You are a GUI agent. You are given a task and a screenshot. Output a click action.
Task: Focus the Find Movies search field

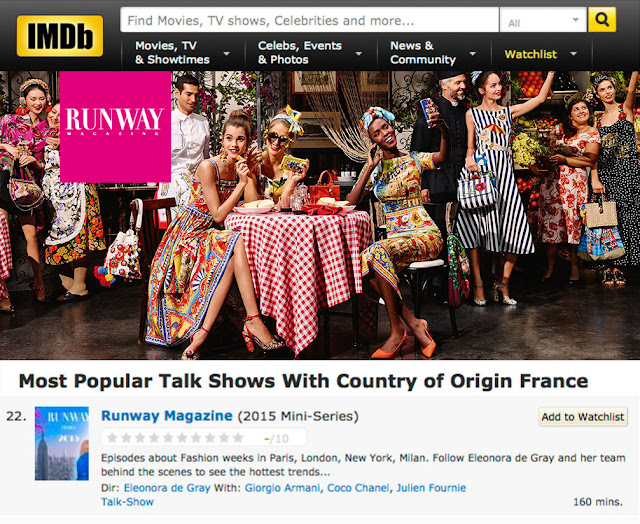(309, 20)
